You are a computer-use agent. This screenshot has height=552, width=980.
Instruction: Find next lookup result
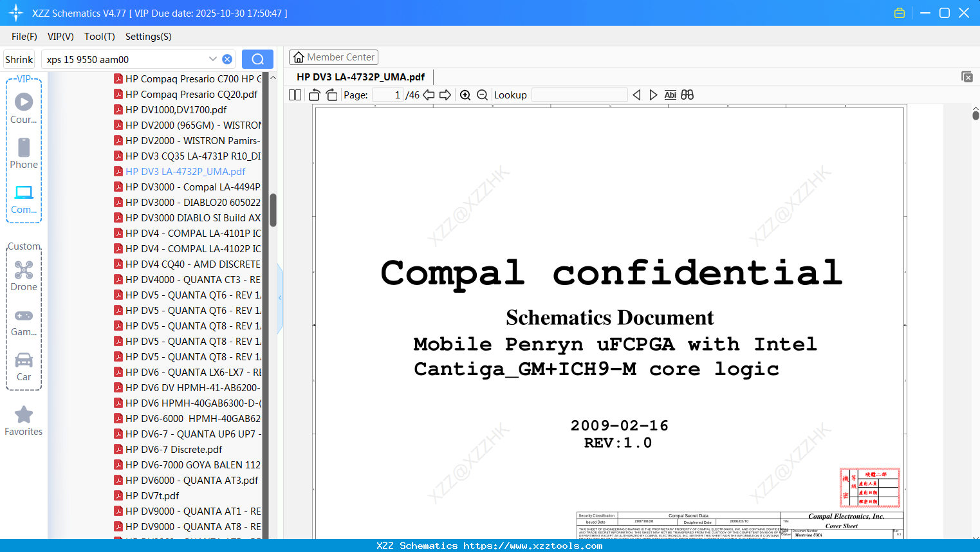coord(653,95)
